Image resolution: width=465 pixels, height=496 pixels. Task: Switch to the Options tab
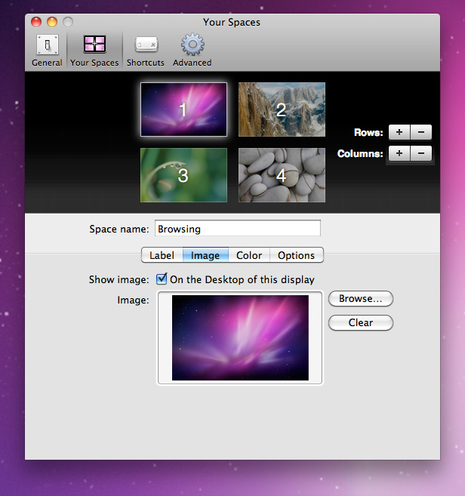pos(296,255)
